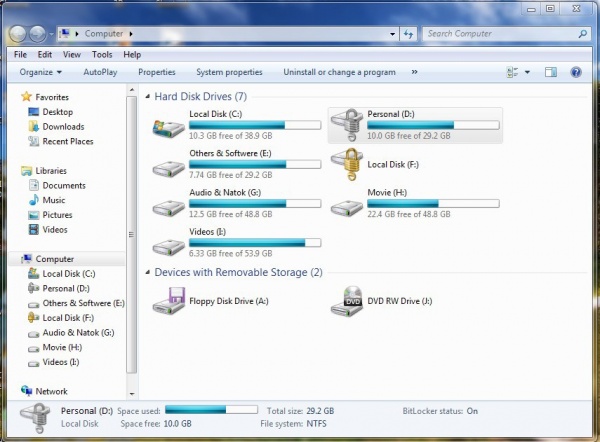This screenshot has height=442, width=600.
Task: Select Local Disk (F:) in navigation tree
Action: (x=61, y=318)
